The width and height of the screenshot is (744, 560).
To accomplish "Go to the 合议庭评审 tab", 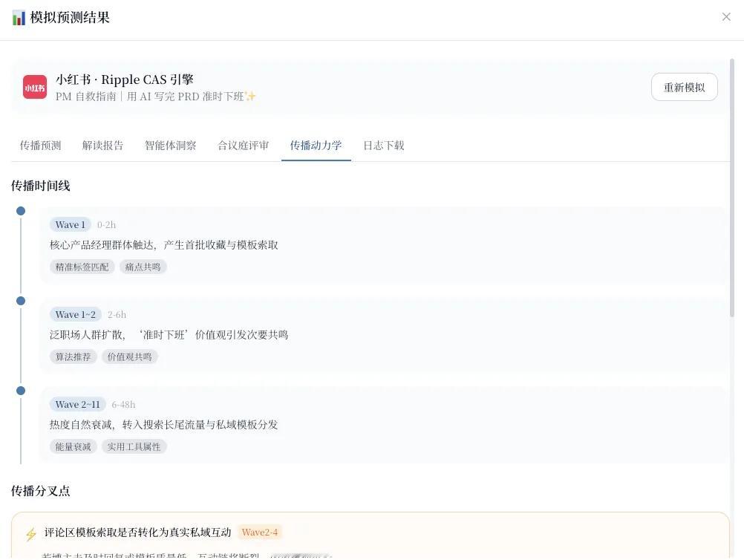I will (x=243, y=146).
